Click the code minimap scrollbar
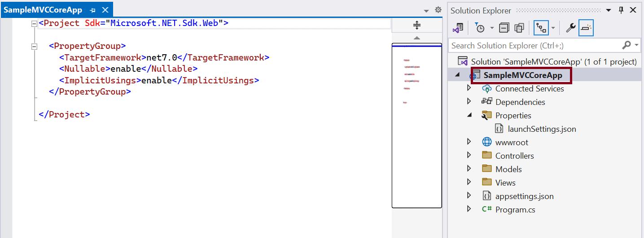 tap(416, 125)
